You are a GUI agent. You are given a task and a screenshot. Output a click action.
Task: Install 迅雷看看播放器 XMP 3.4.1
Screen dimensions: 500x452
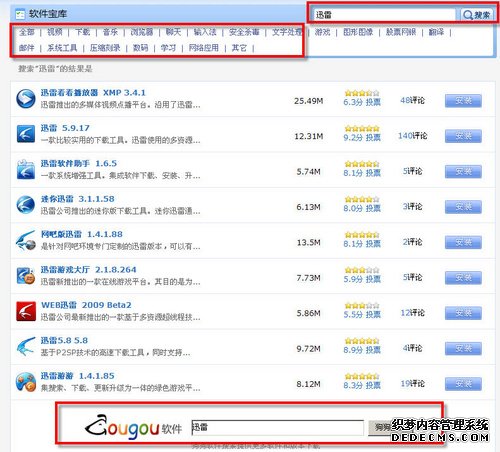(463, 101)
